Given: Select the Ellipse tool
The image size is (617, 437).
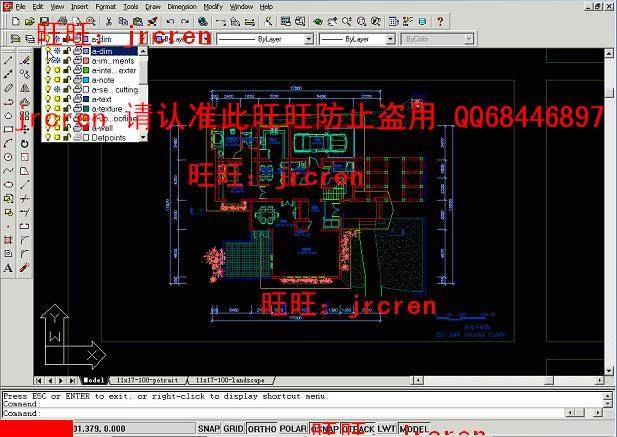Looking at the screenshot, I should coord(8,184).
